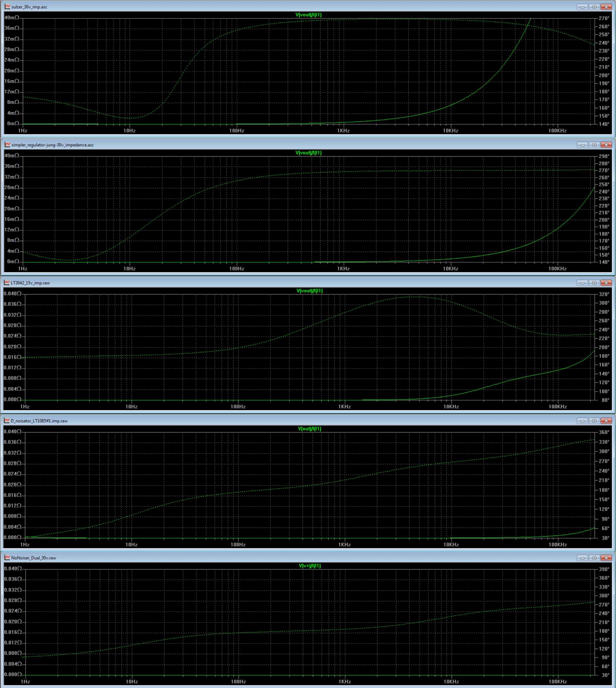Open the sulzer_30v_imp.asc window system icon

[7, 7]
